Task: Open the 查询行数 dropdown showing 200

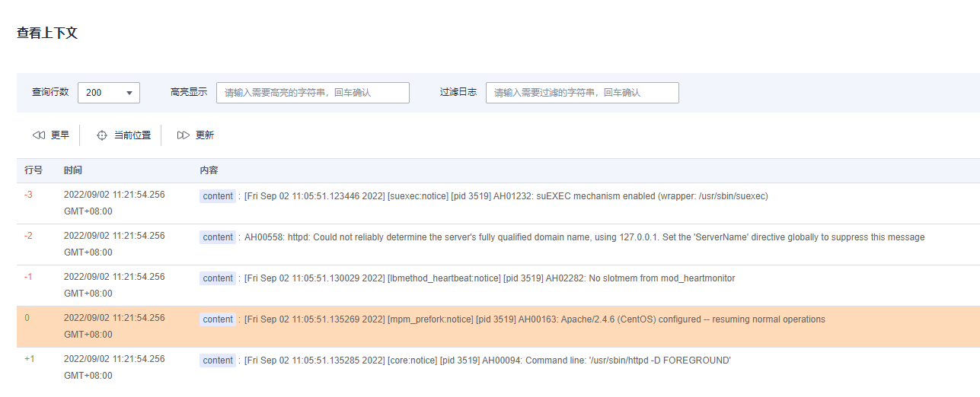Action: coord(109,93)
